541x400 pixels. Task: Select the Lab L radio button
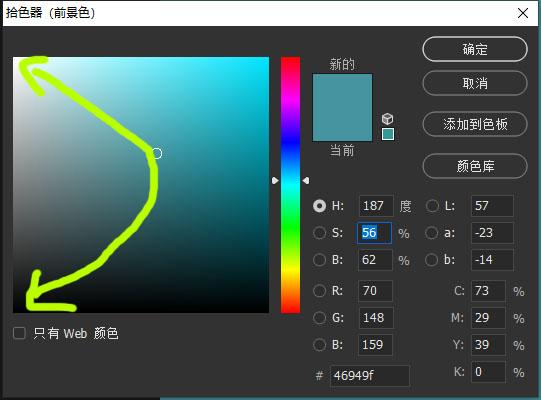432,206
